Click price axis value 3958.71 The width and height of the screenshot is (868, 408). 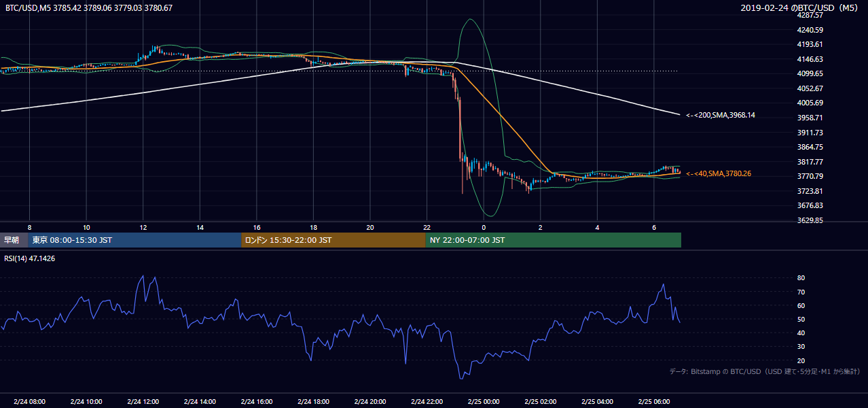tap(810, 118)
